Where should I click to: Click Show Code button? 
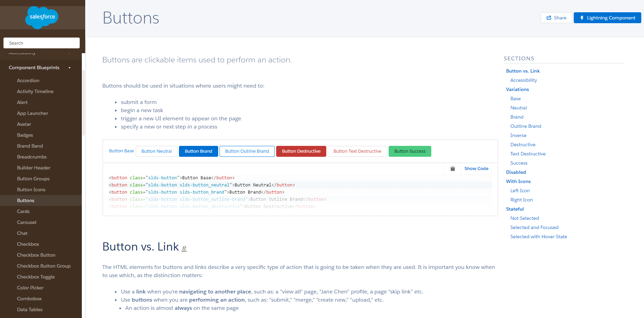point(476,169)
